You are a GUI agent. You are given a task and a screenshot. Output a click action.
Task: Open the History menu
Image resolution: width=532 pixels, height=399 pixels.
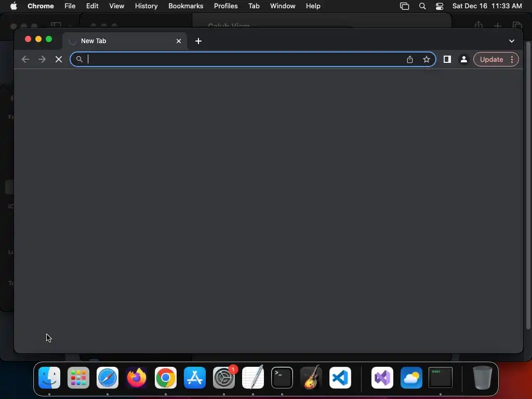146,6
